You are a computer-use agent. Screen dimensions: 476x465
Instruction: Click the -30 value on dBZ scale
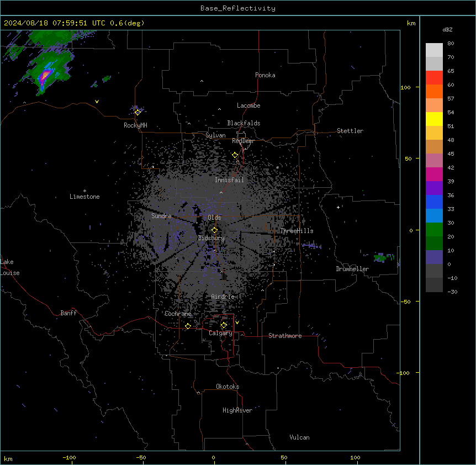452,292
